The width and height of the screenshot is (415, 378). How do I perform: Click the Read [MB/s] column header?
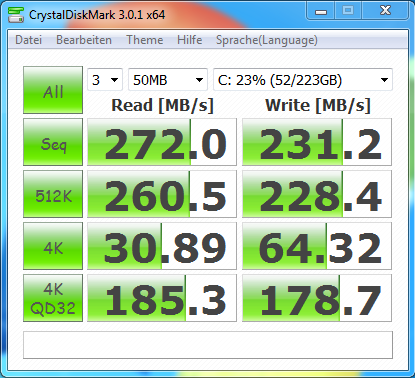coord(162,105)
